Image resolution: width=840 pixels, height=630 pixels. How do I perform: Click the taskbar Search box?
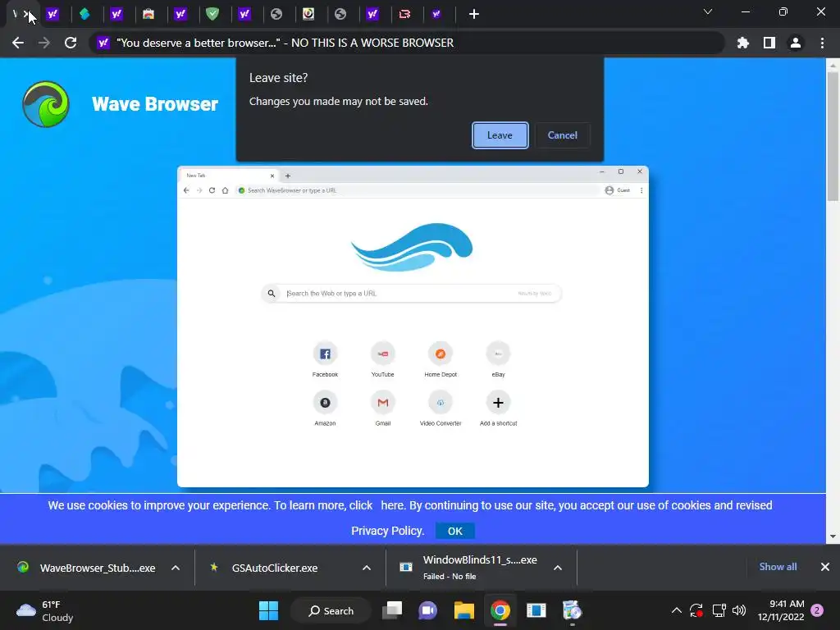coord(331,610)
